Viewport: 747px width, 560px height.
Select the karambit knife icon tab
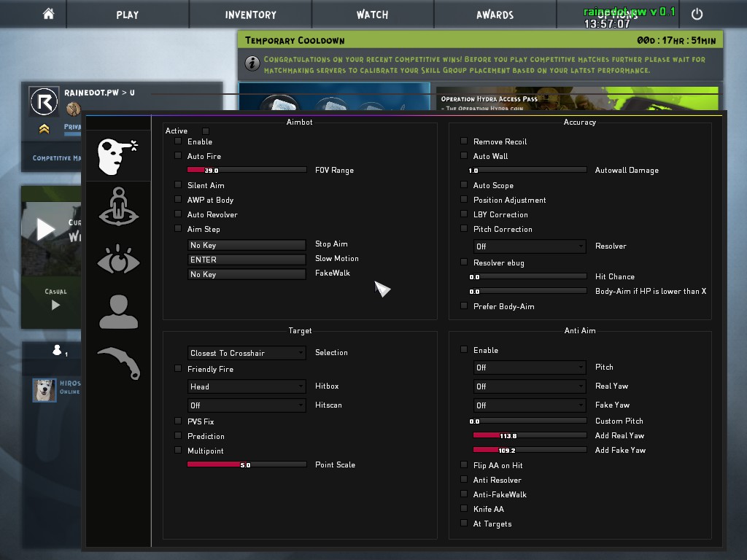[117, 362]
